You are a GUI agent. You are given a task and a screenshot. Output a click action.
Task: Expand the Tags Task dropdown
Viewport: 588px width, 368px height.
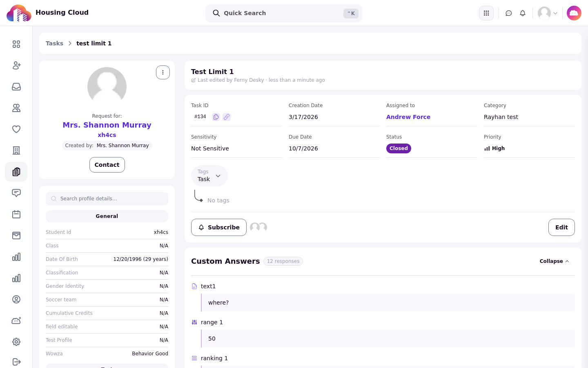pyautogui.click(x=209, y=176)
